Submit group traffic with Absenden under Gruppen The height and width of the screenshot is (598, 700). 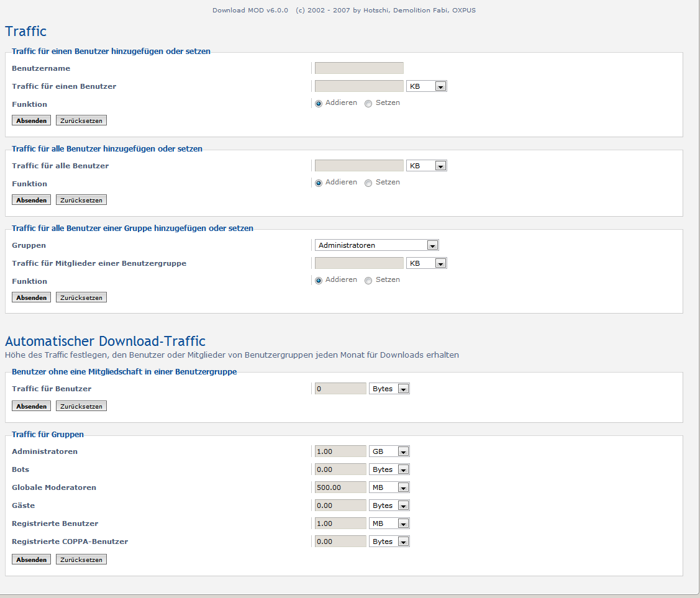31,297
